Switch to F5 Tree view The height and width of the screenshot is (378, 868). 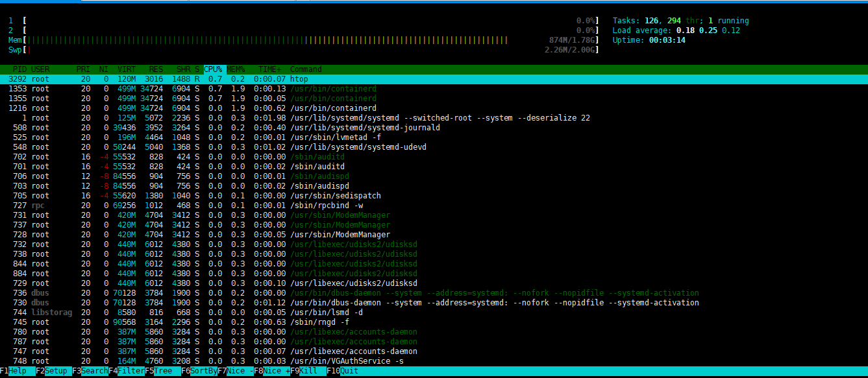163,371
